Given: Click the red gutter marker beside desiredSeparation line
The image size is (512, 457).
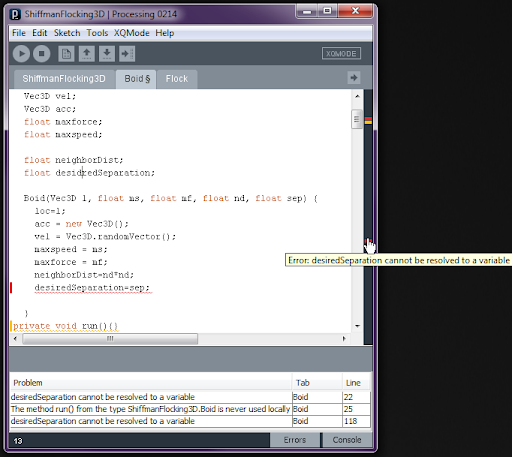Looking at the screenshot, I should 11,288.
